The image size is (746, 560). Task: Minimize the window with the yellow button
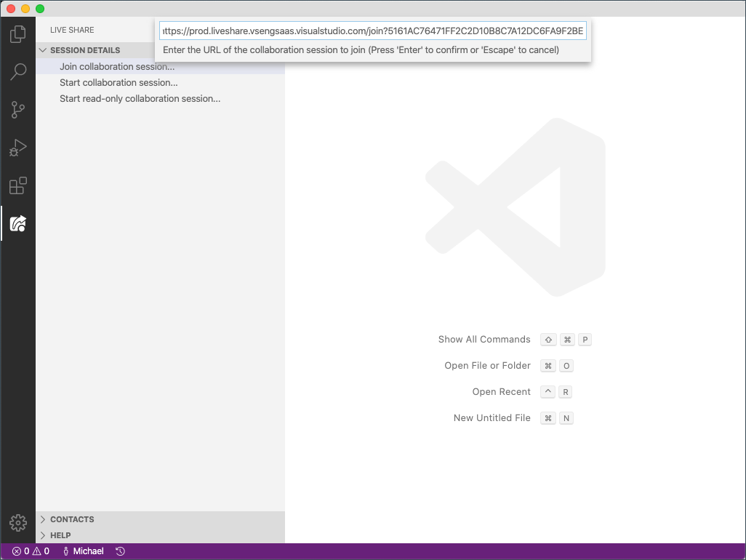pyautogui.click(x=25, y=9)
